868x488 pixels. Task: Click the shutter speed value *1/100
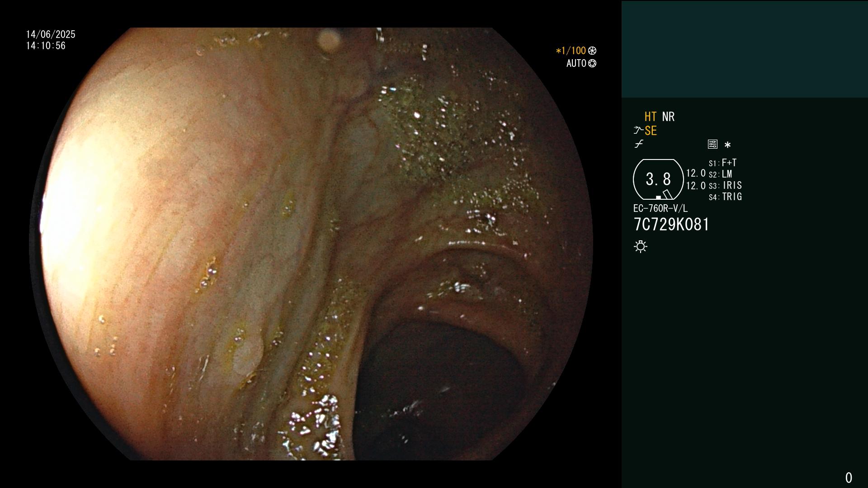pyautogui.click(x=571, y=51)
